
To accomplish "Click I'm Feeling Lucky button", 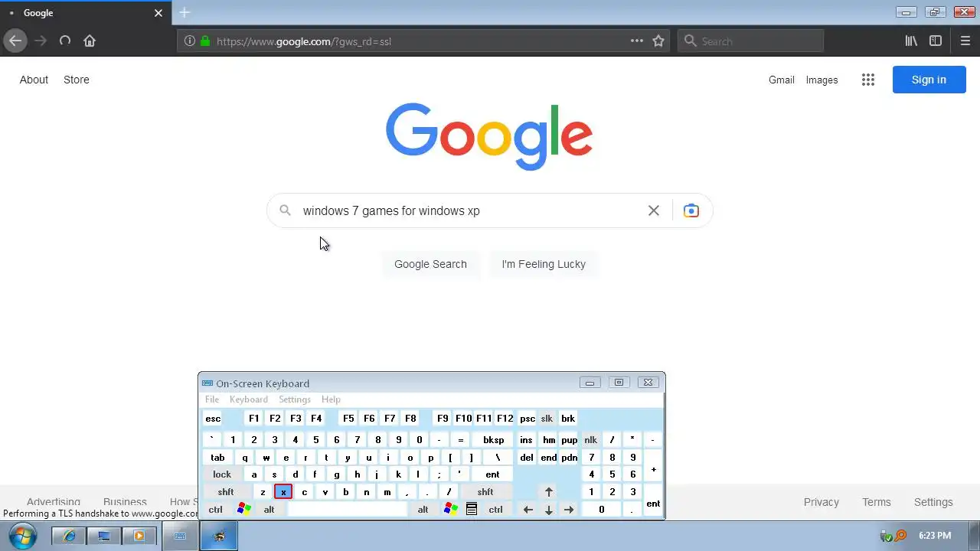I will 544,264.
